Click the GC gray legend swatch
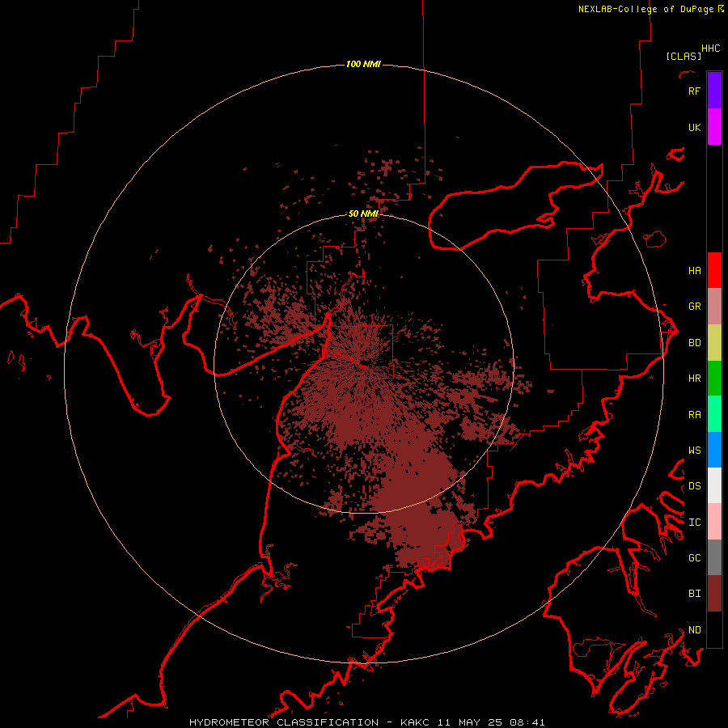 coord(714,557)
